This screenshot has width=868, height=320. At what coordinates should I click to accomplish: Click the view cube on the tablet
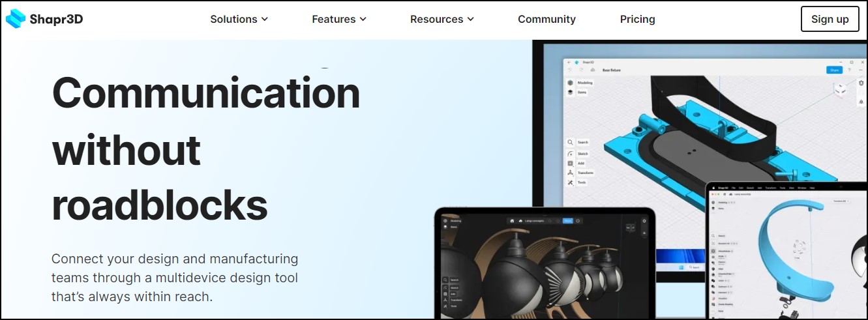coord(631,228)
